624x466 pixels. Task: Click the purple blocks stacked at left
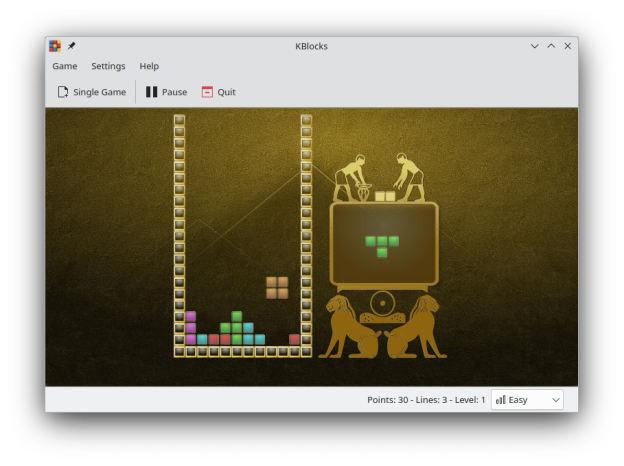191,327
